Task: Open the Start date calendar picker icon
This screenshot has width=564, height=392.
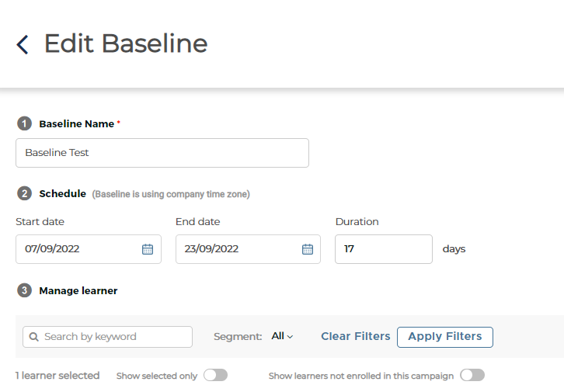Action: [148, 249]
